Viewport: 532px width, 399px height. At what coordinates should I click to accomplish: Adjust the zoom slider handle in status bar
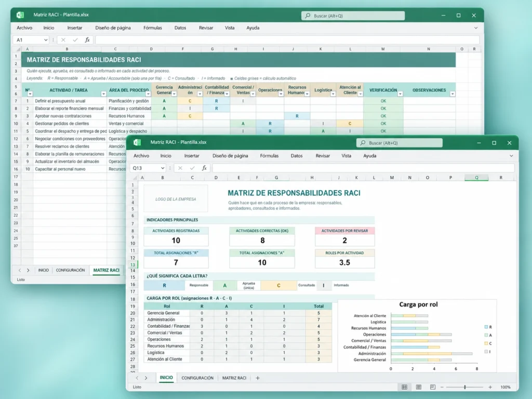[x=465, y=387]
